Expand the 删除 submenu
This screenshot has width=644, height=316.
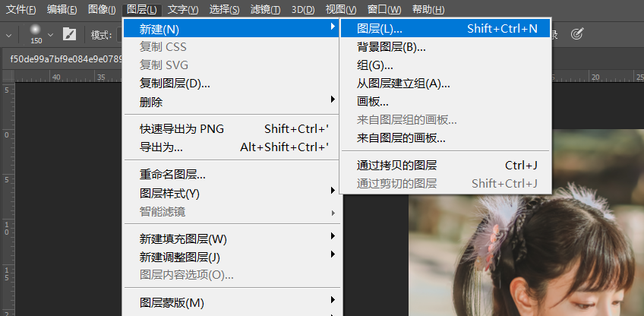point(231,102)
